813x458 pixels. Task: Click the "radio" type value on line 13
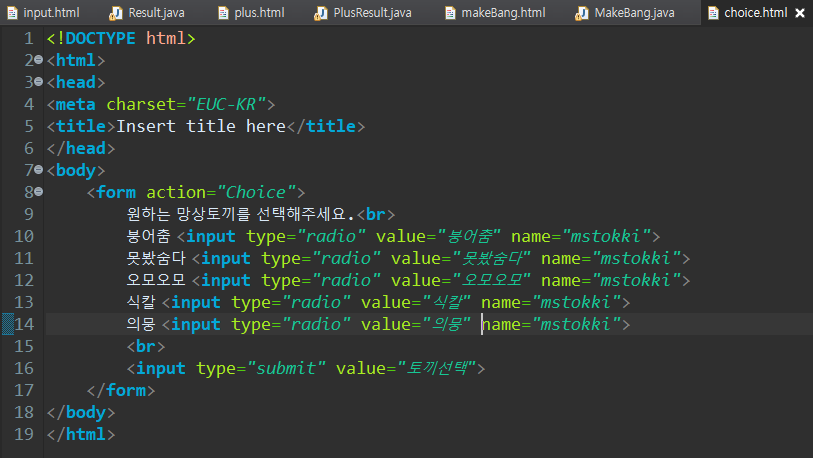(x=316, y=302)
